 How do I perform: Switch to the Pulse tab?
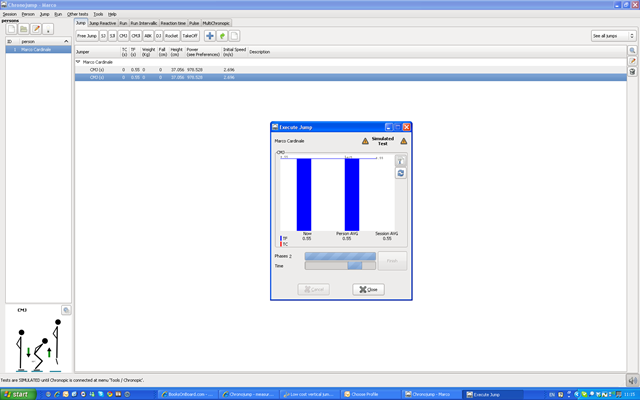coord(194,23)
